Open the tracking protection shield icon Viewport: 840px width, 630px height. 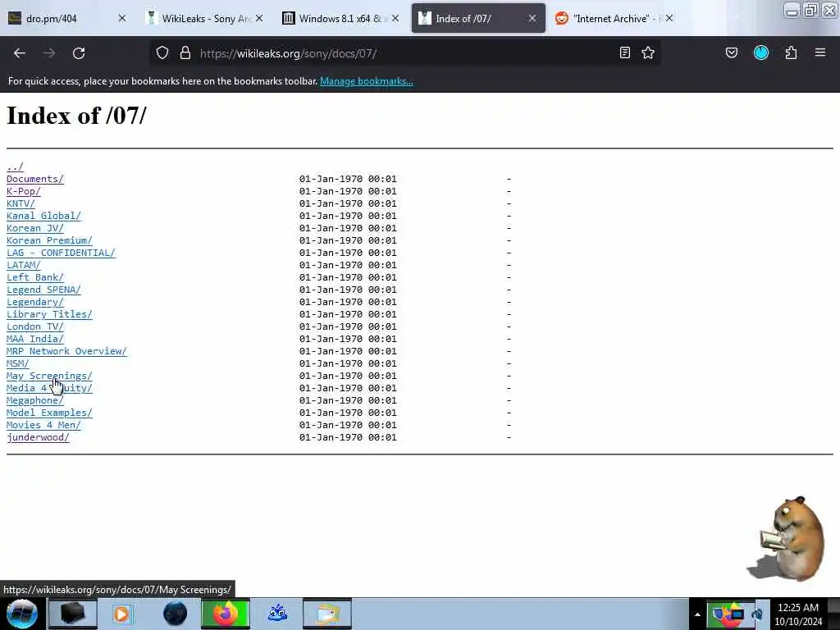162,53
